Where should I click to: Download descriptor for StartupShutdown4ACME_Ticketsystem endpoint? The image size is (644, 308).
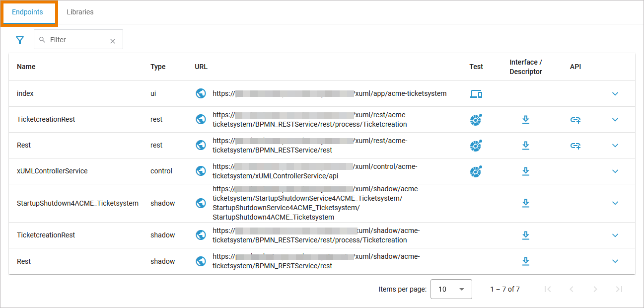(x=526, y=203)
